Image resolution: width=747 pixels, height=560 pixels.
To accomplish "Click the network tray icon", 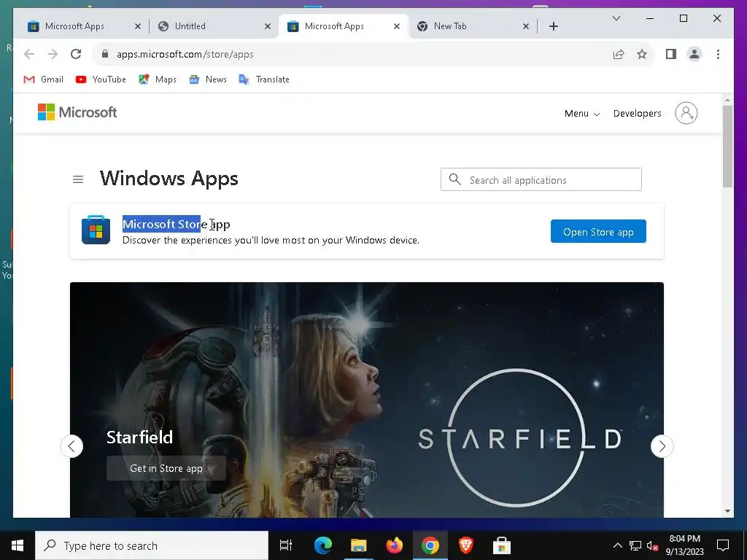I will [x=635, y=545].
